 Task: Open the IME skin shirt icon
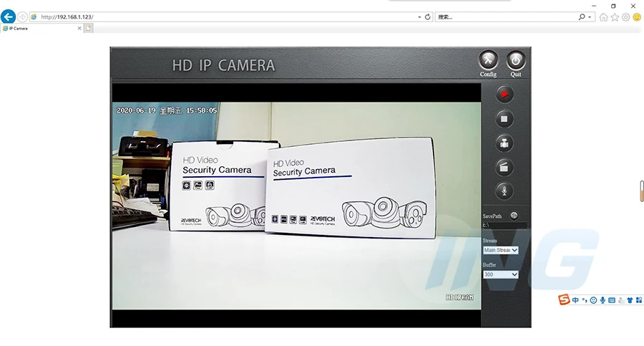[x=630, y=300]
